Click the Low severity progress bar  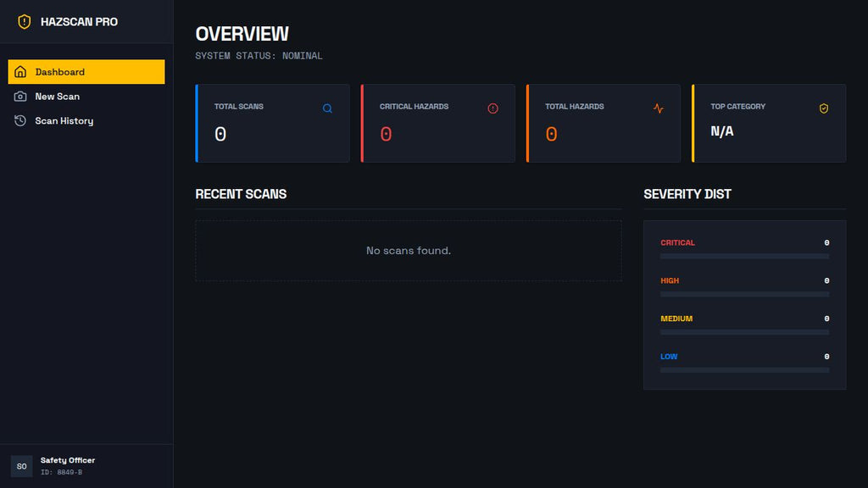click(744, 370)
